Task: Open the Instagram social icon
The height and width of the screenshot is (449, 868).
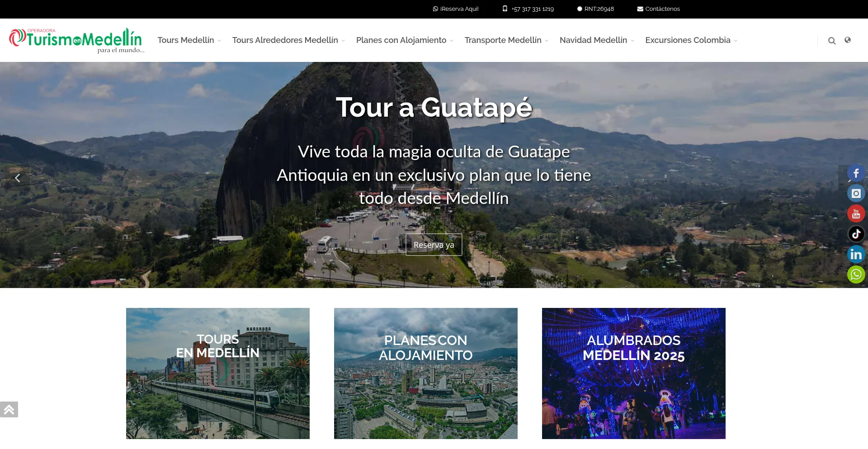Action: pos(856,194)
